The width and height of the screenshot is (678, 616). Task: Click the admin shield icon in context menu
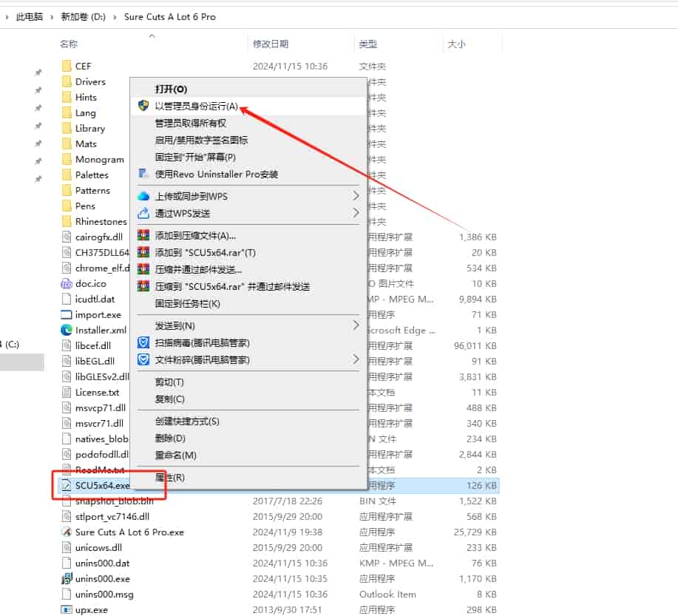coord(143,106)
